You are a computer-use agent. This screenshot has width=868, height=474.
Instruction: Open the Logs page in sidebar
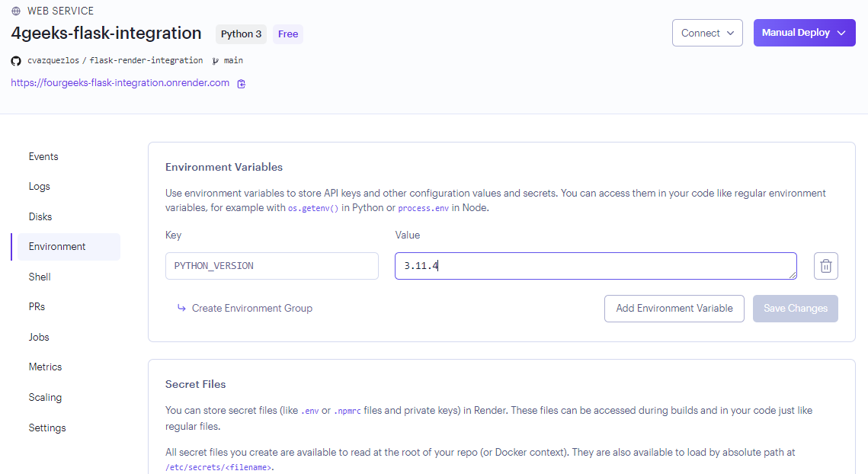pos(40,187)
